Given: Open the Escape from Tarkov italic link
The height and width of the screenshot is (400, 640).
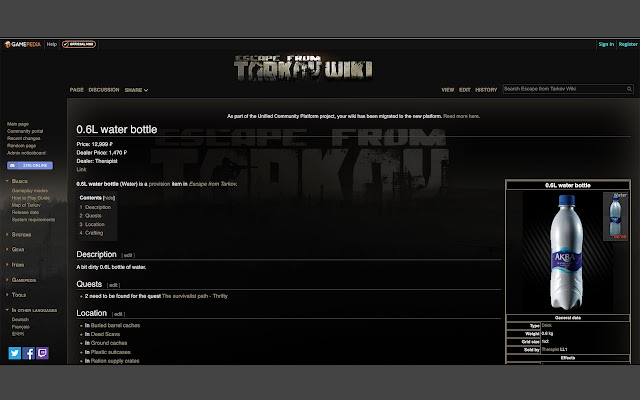Looking at the screenshot, I should 212,184.
